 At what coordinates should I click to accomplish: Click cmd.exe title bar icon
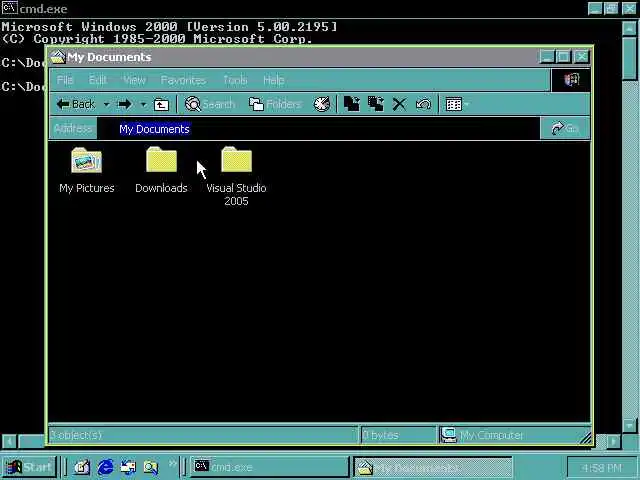[9, 8]
